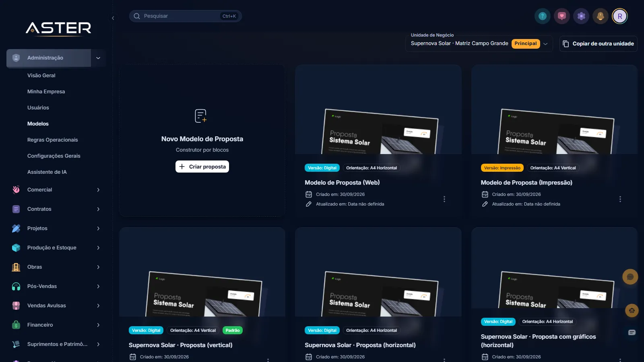
Task: Click the Produção e Estoque cube icon
Action: (16, 248)
